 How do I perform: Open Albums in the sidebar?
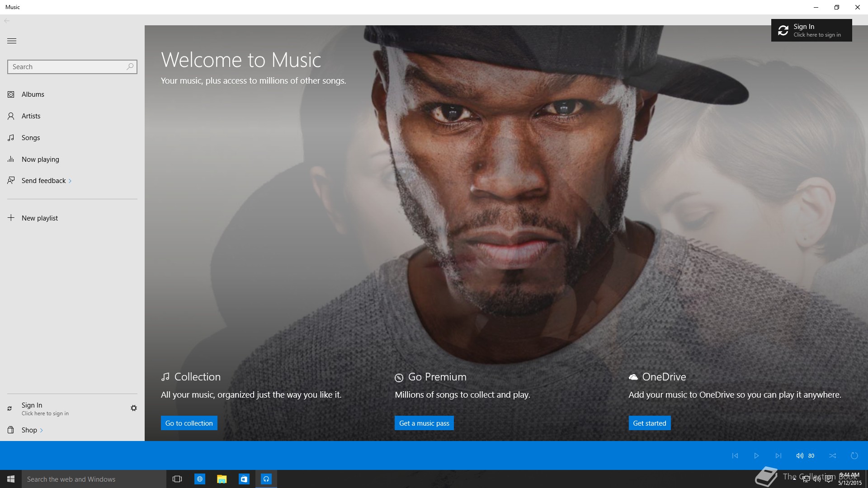coord(72,94)
